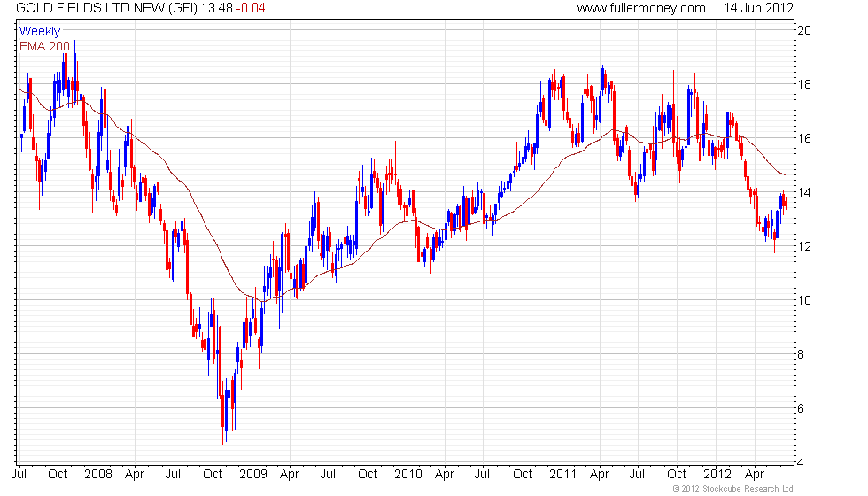Click the '16' price axis label
Viewport: 868px width, 496px height.
pyautogui.click(x=804, y=138)
